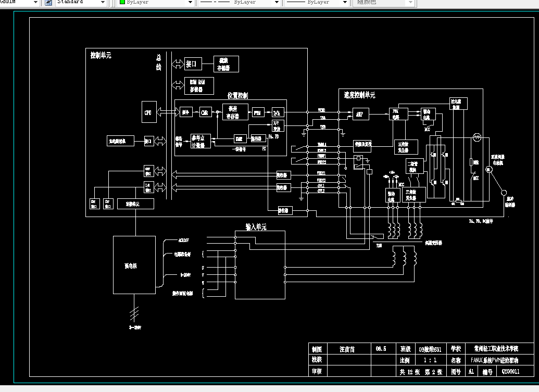Screen dimensions: 539x392
Task: Click the ROM RAM 存储器 block
Action: pyautogui.click(x=199, y=85)
